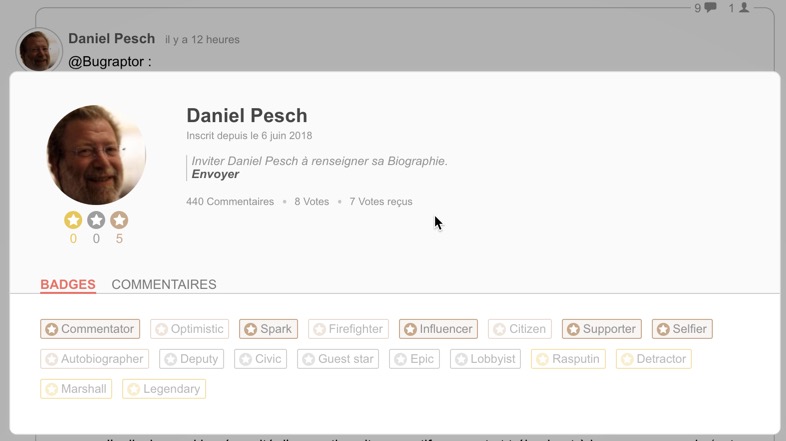Open the BADGES tab
786x441 pixels.
pyautogui.click(x=68, y=284)
